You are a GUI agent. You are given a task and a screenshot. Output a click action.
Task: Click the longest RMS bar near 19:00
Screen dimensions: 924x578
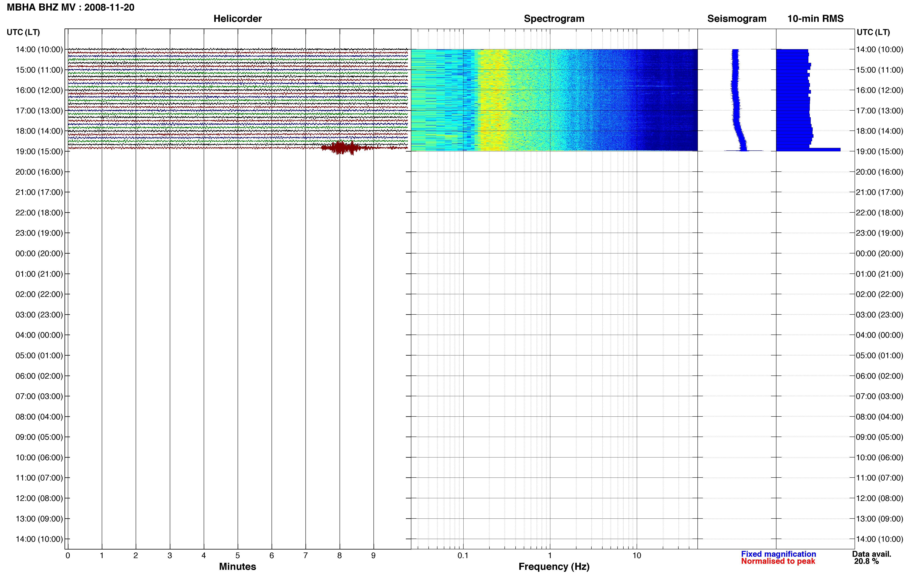[808, 149]
